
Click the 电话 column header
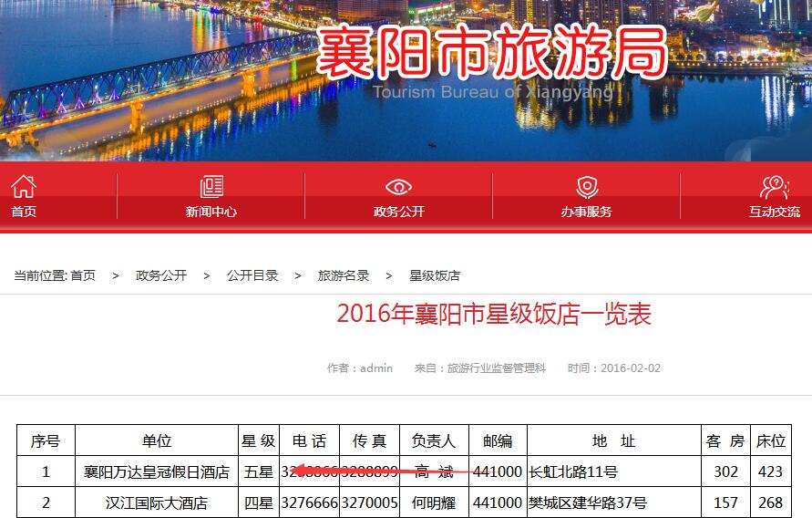tap(309, 440)
